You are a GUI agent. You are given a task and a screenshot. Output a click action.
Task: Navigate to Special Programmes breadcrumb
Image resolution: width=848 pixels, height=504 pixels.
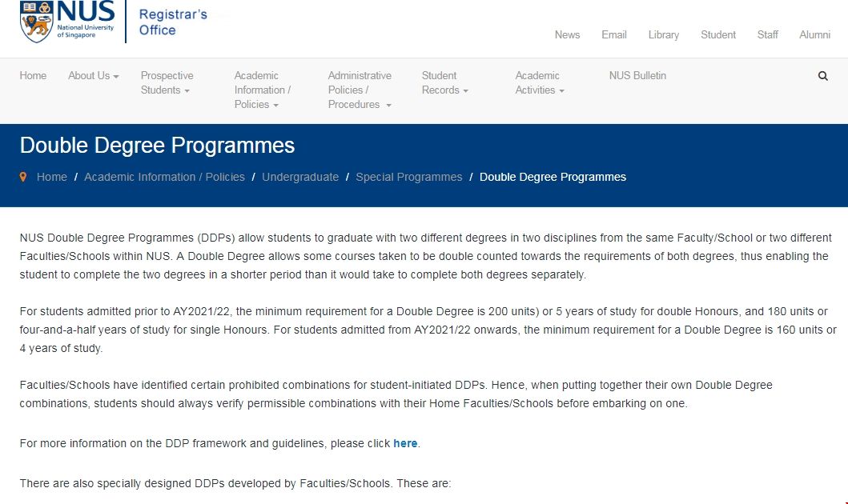click(408, 177)
